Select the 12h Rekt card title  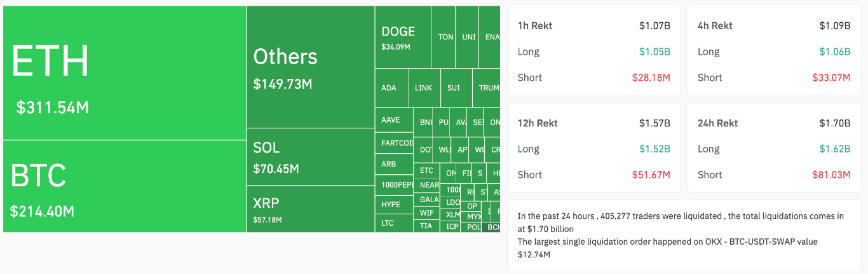[538, 123]
